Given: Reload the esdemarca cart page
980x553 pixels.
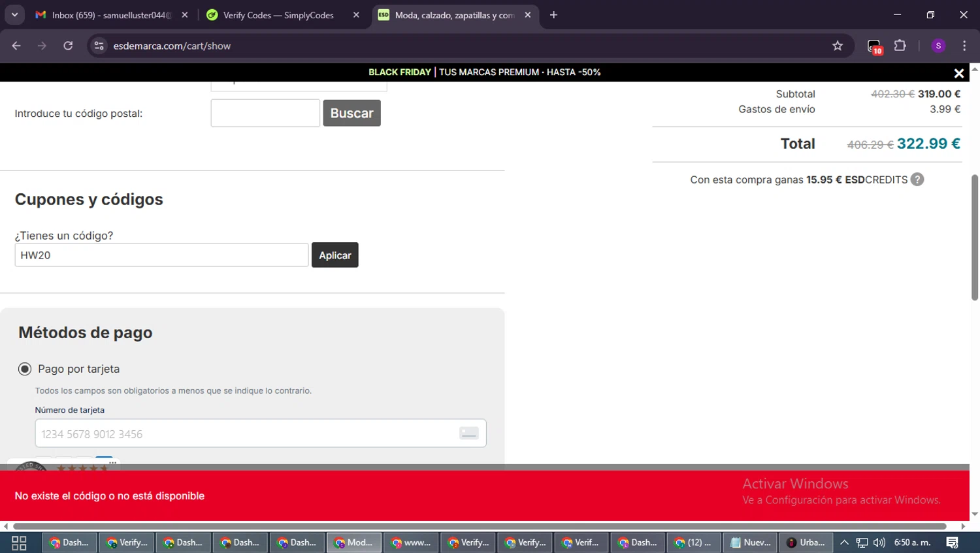Looking at the screenshot, I should click(68, 46).
